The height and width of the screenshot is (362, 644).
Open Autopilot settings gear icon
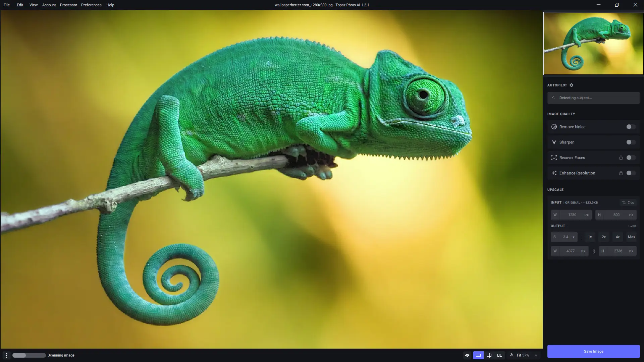coord(572,85)
